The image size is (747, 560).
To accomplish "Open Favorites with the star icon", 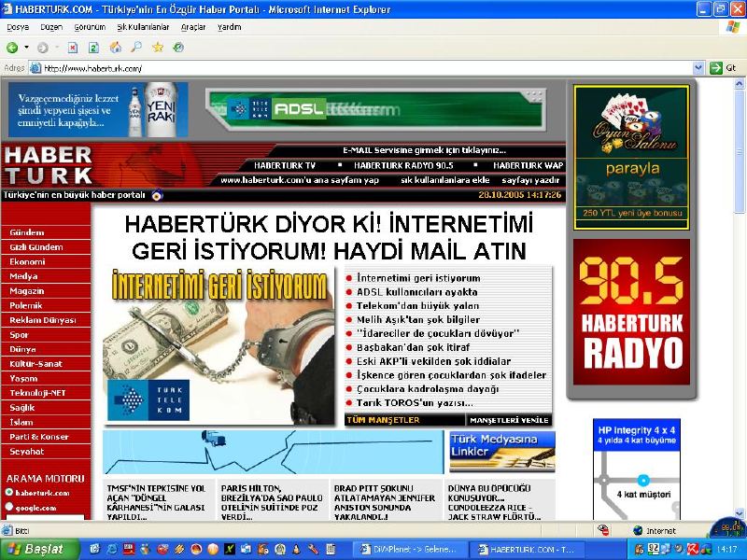I will [158, 48].
